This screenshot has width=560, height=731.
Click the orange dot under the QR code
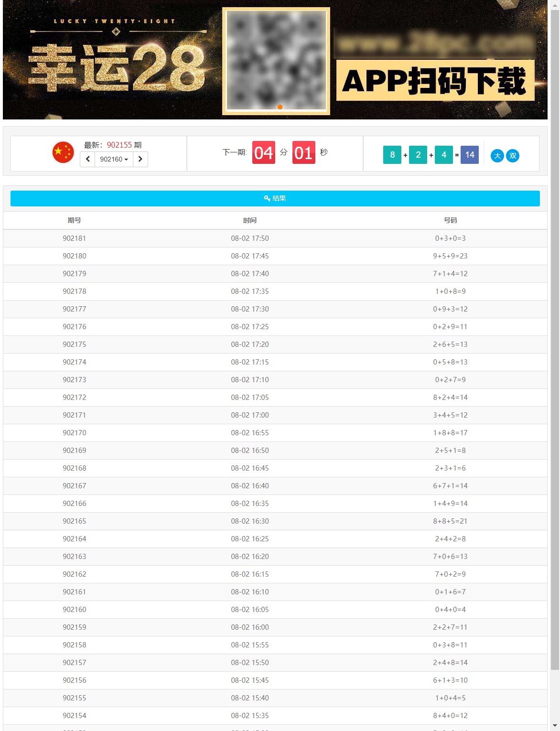[280, 107]
